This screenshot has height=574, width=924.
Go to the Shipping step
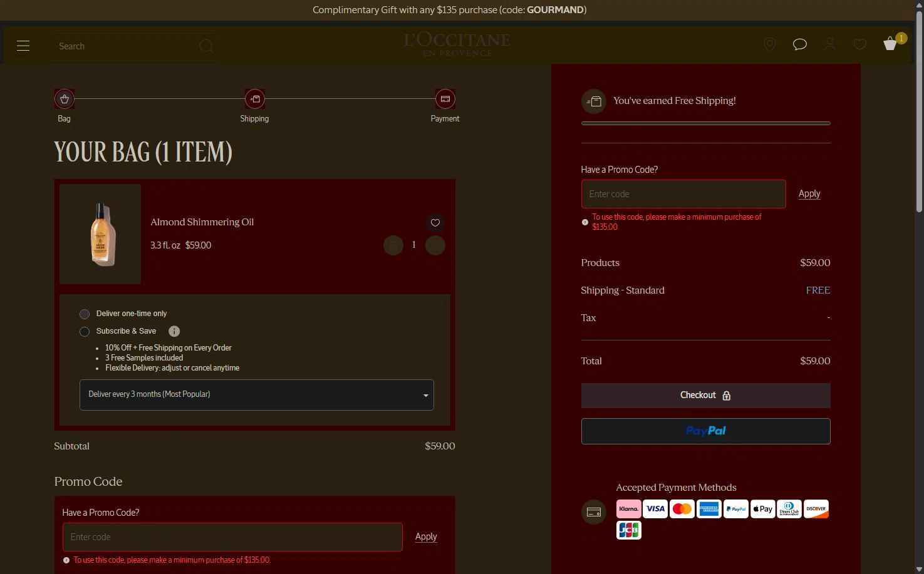tap(254, 99)
